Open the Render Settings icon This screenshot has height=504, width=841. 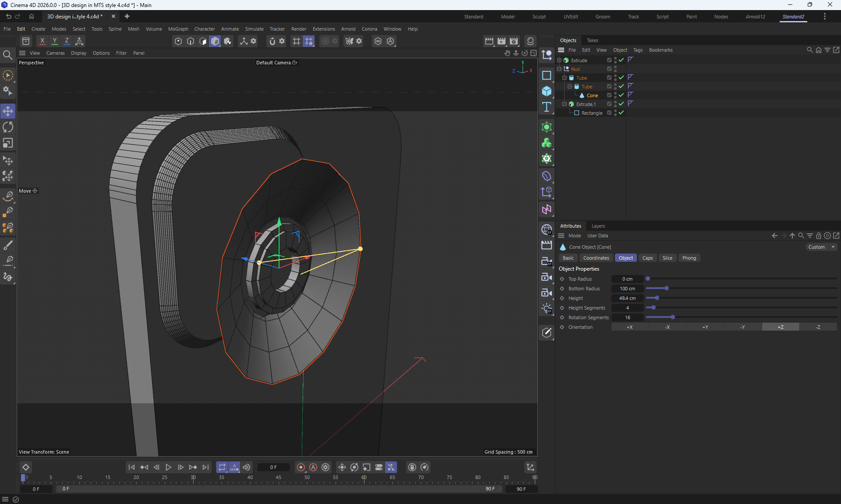pos(514,41)
